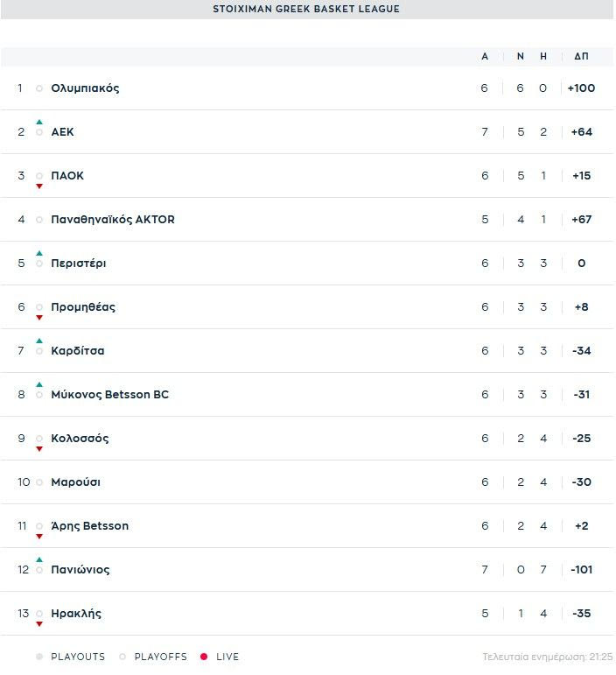Click the red down arrow beside Ηρακλής
Viewport: 616px width, 675px height.
(39, 623)
